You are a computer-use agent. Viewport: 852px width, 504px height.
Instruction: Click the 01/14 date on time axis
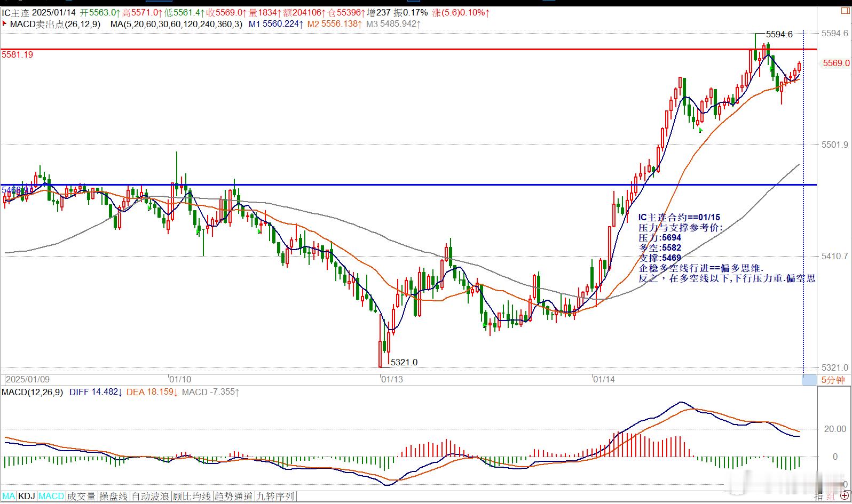(x=604, y=379)
